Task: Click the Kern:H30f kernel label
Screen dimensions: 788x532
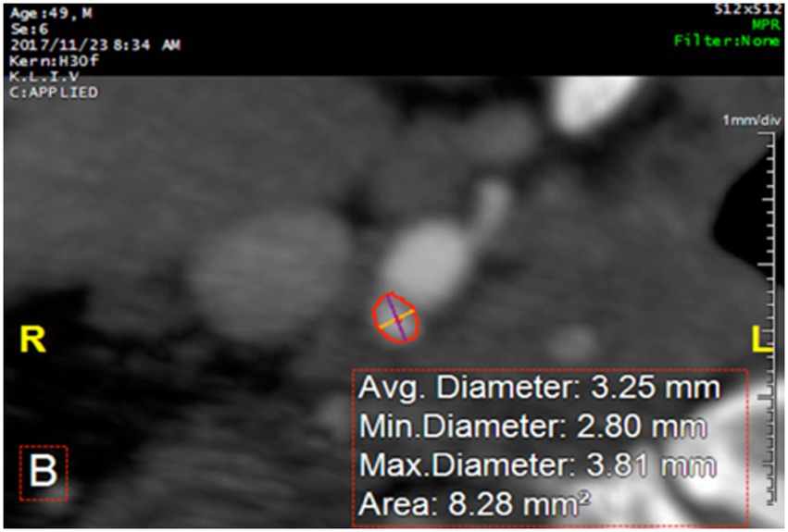Action: pyautogui.click(x=55, y=61)
